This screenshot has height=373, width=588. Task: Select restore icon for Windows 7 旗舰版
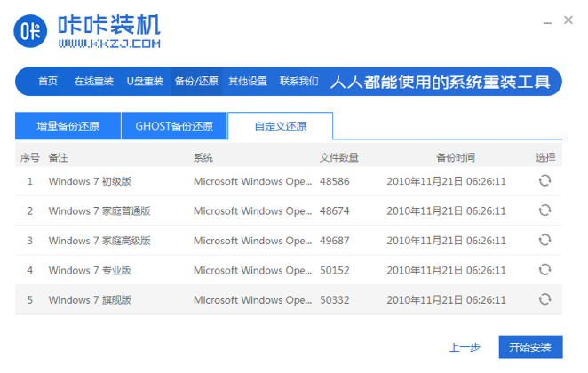[544, 299]
